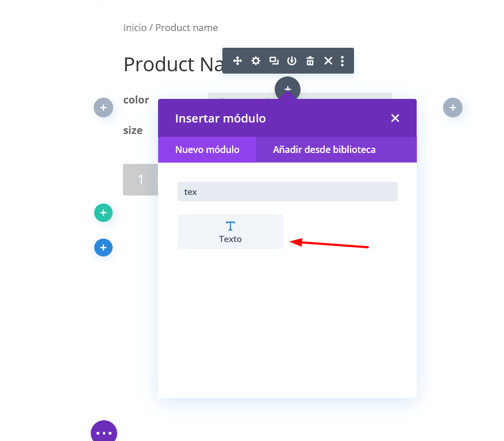The width and height of the screenshot is (504, 441).
Task: Add new section with blue plus button
Action: coord(103,247)
